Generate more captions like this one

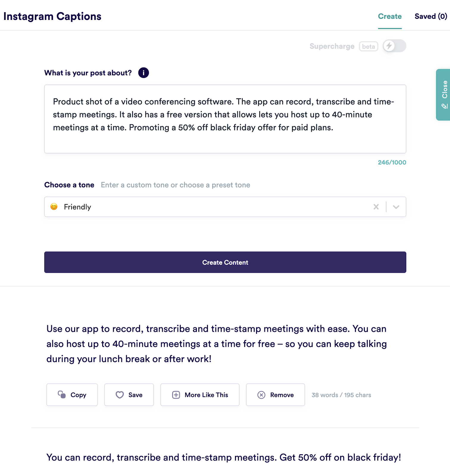click(x=200, y=395)
